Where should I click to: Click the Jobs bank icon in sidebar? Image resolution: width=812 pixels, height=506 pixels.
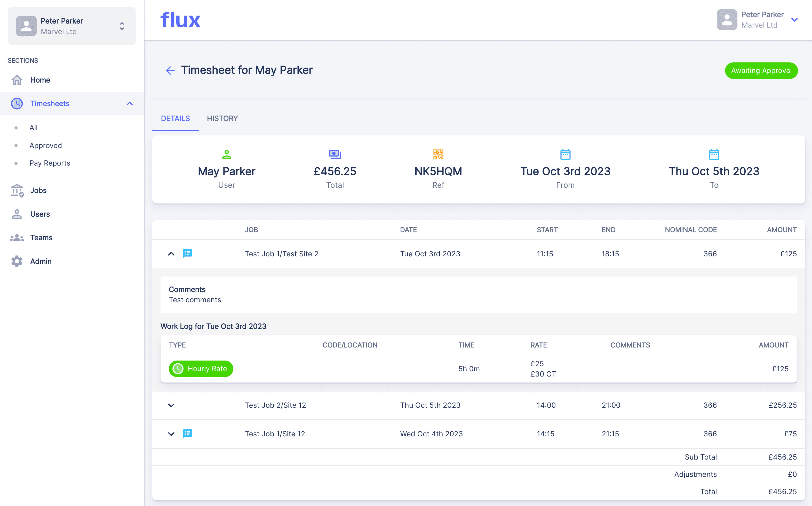point(17,190)
